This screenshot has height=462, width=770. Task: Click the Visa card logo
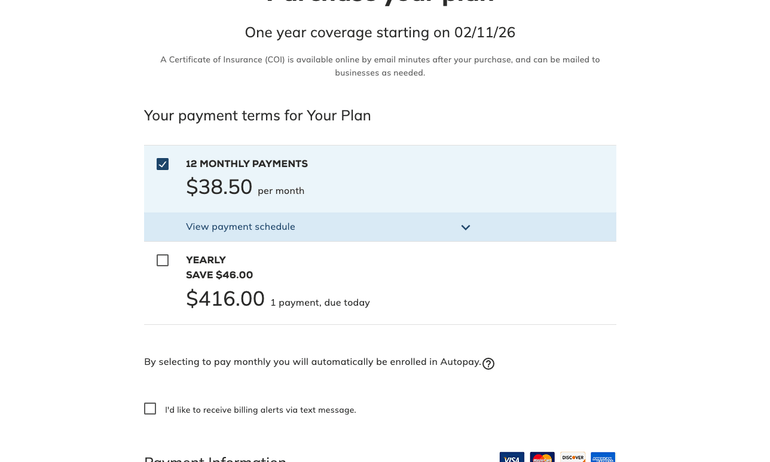512,457
